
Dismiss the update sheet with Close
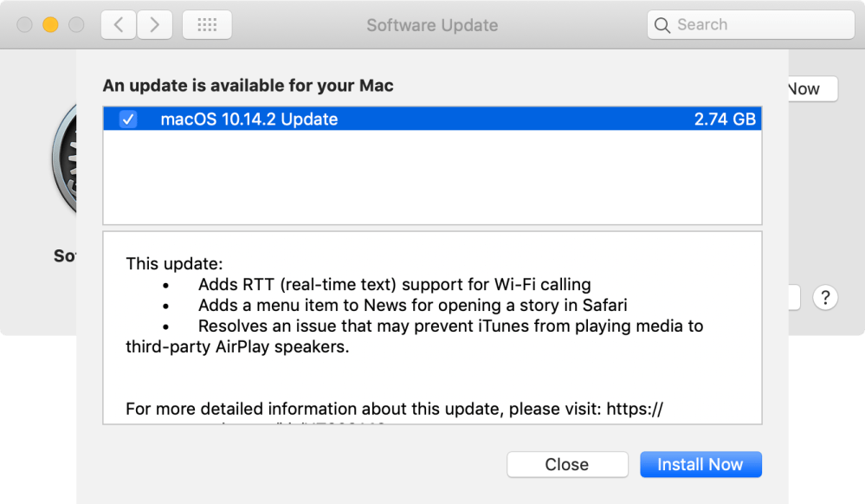[566, 464]
